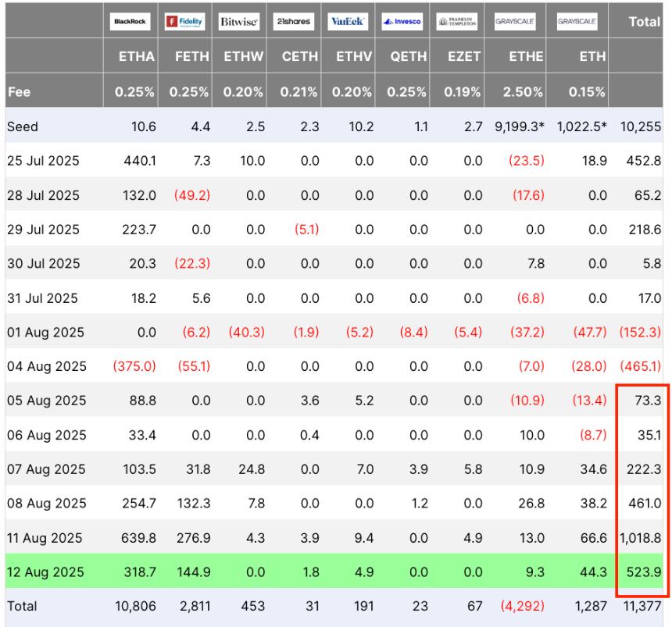Viewport: 672px width, 627px height.
Task: Click the Seed row label
Action: 23,126
